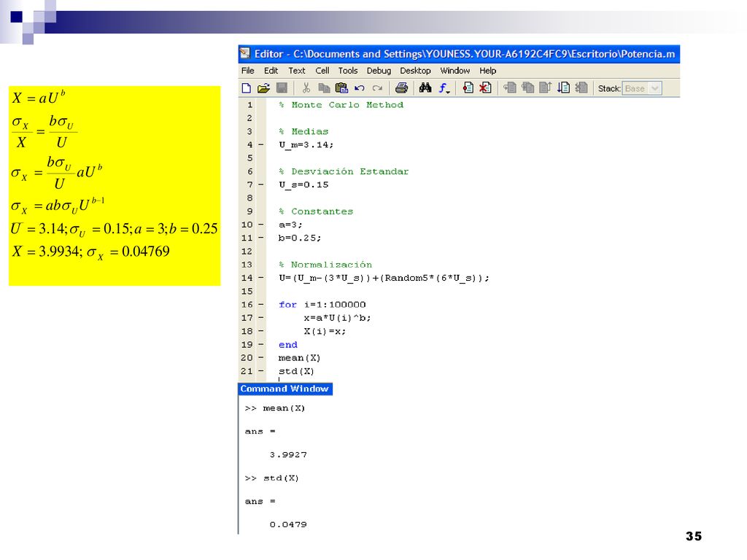Click the comment '% Desviación Estandar'
Image resolution: width=747 pixels, height=560 pixels.
point(344,171)
